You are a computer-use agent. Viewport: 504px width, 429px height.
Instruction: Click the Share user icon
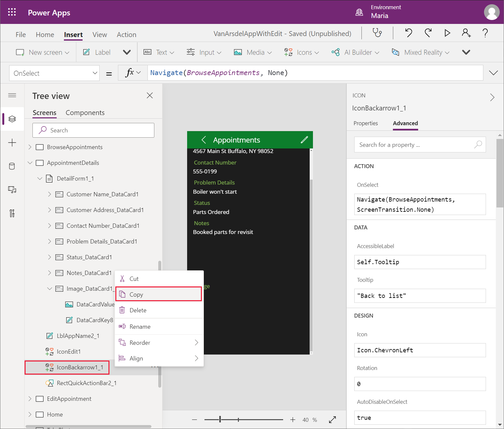coord(466,33)
